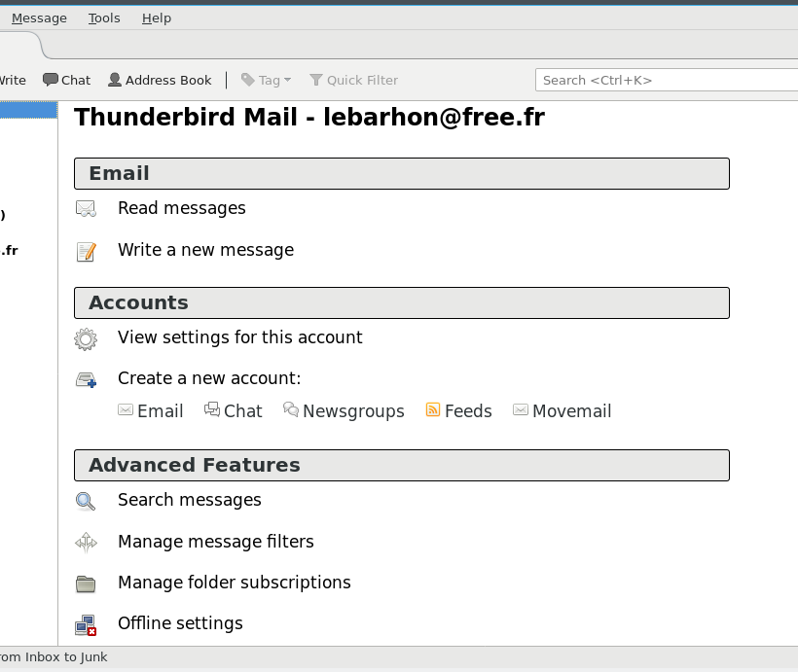
Task: Create a new Chat account
Action: click(242, 411)
